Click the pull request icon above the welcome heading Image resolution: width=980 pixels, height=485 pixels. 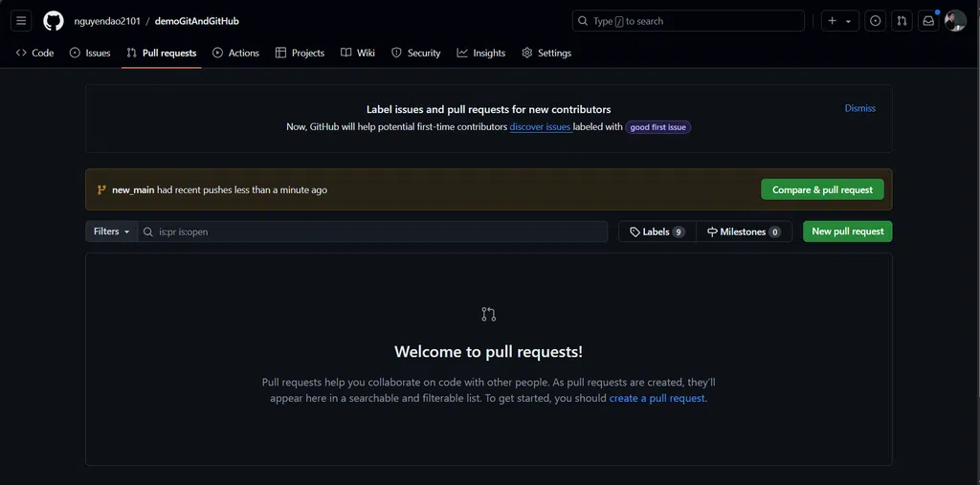pyautogui.click(x=489, y=314)
